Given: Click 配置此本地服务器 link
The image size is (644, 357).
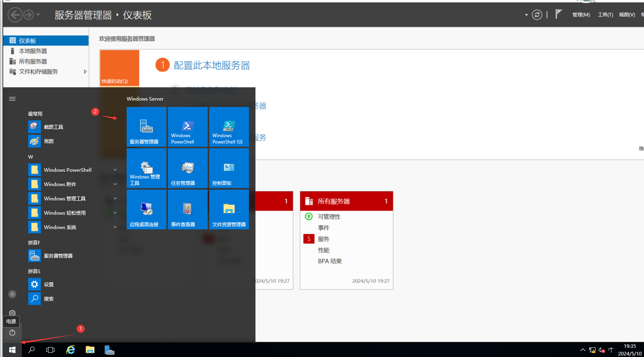Looking at the screenshot, I should pos(212,65).
